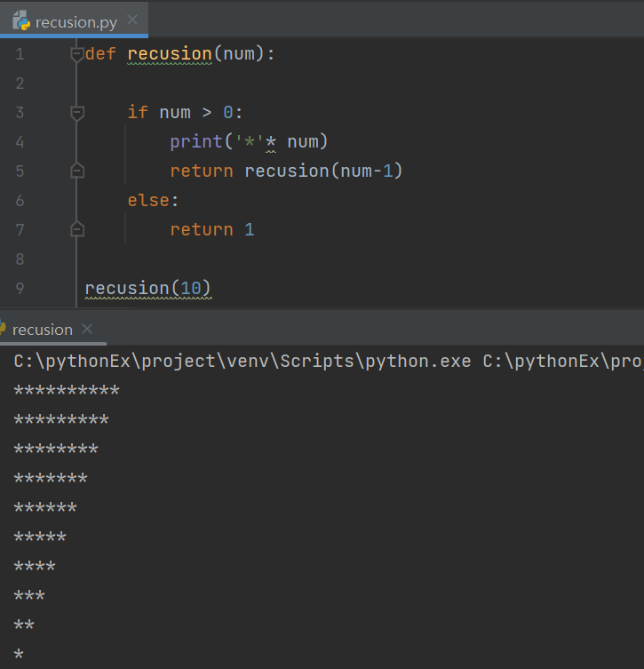Click fold end marker on return 1 line
This screenshot has width=644, height=669.
click(x=77, y=229)
